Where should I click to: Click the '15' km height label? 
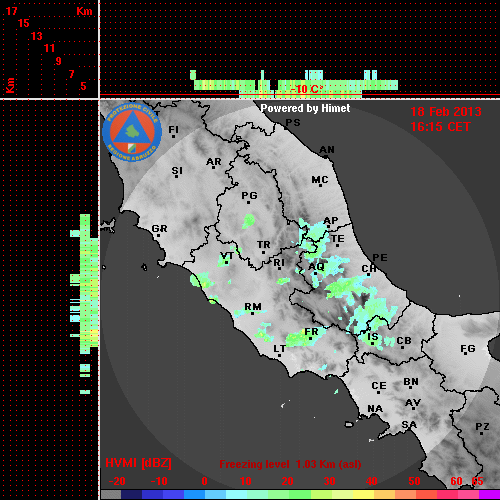point(24,23)
